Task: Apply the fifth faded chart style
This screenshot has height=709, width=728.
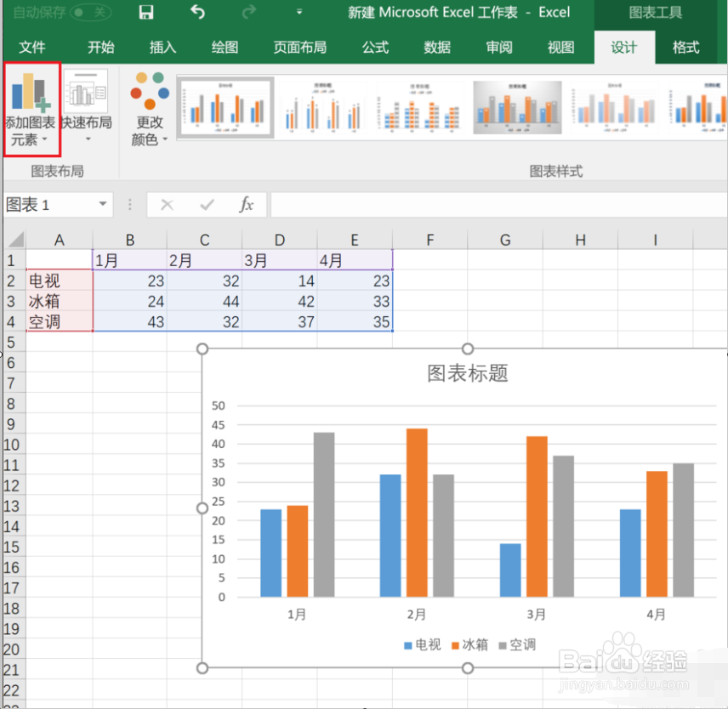Action: 614,108
